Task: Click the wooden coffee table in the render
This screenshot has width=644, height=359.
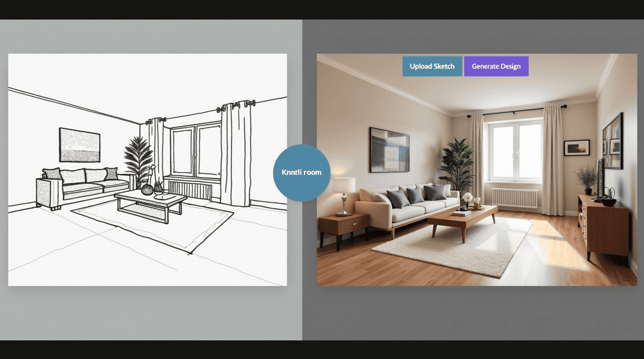Action: click(x=462, y=219)
